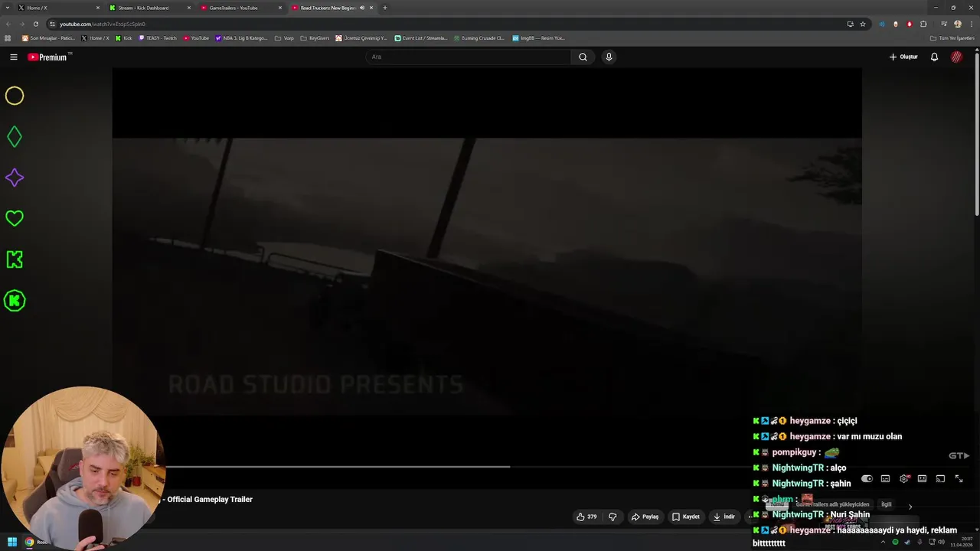The width and height of the screenshot is (980, 551).
Task: Select the İlgili filter chip
Action: 886,504
